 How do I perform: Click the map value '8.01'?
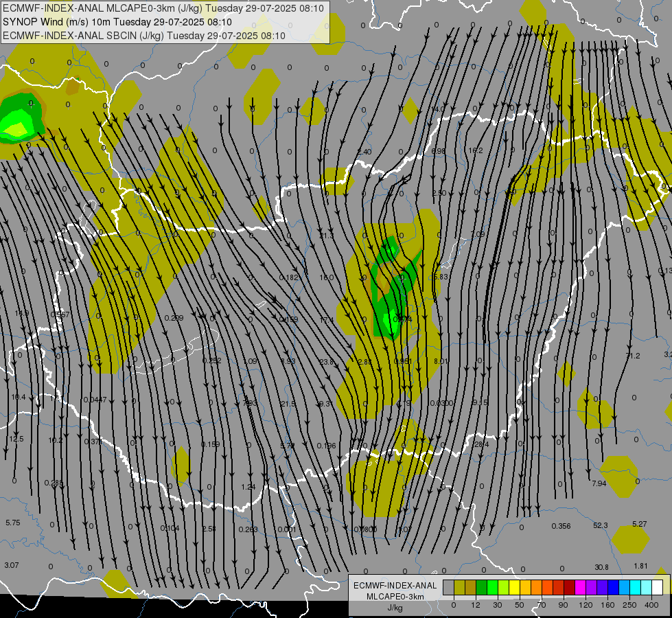click(x=441, y=362)
